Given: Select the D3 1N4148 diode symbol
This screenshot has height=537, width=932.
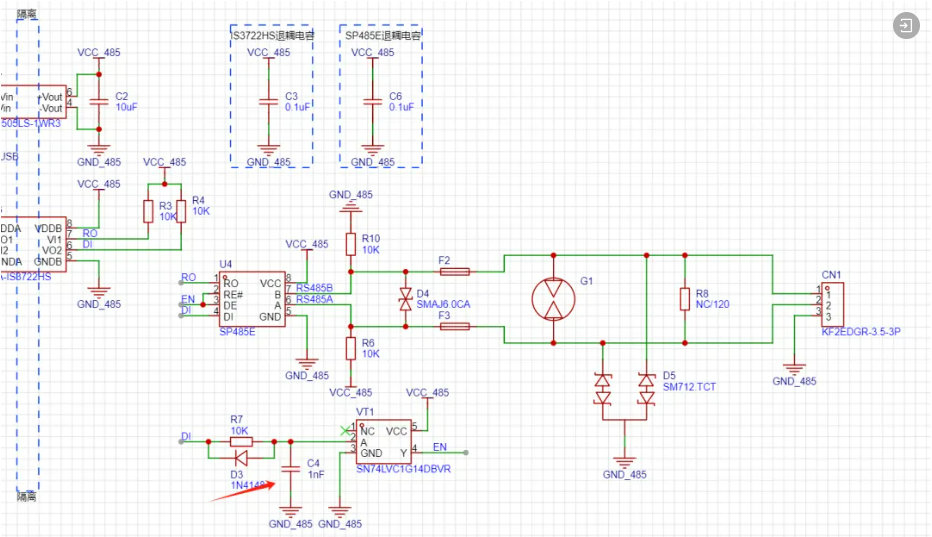Looking at the screenshot, I should pyautogui.click(x=237, y=457).
